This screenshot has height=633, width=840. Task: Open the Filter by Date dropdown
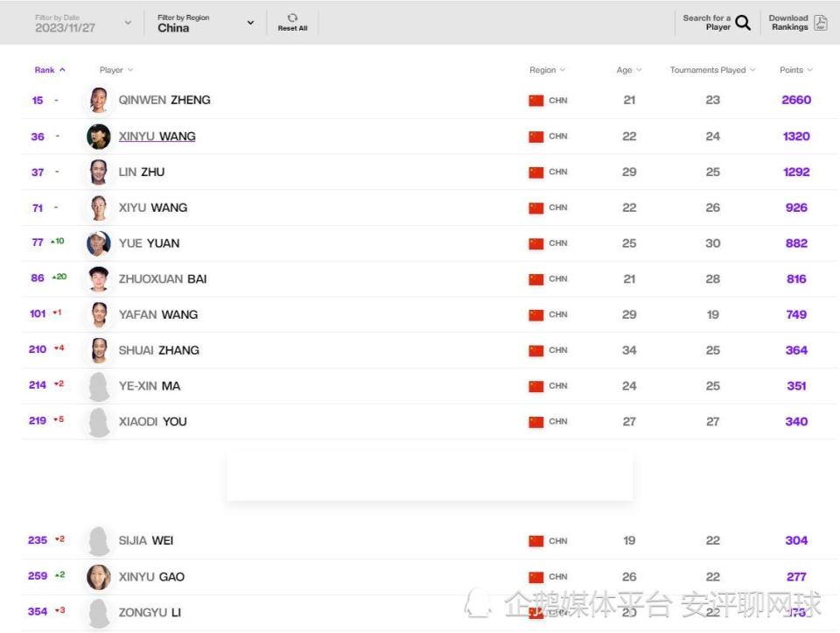[x=84, y=23]
